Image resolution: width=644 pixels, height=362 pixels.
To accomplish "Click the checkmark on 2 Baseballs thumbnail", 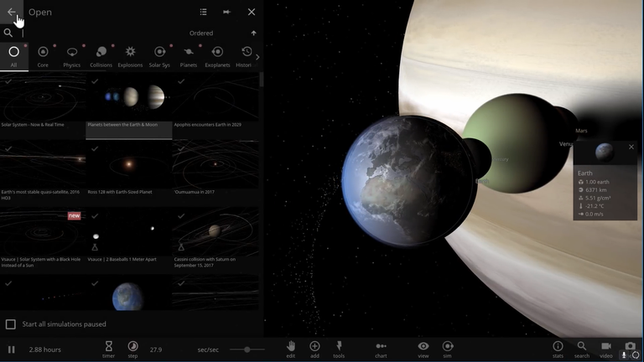I will point(95,216).
